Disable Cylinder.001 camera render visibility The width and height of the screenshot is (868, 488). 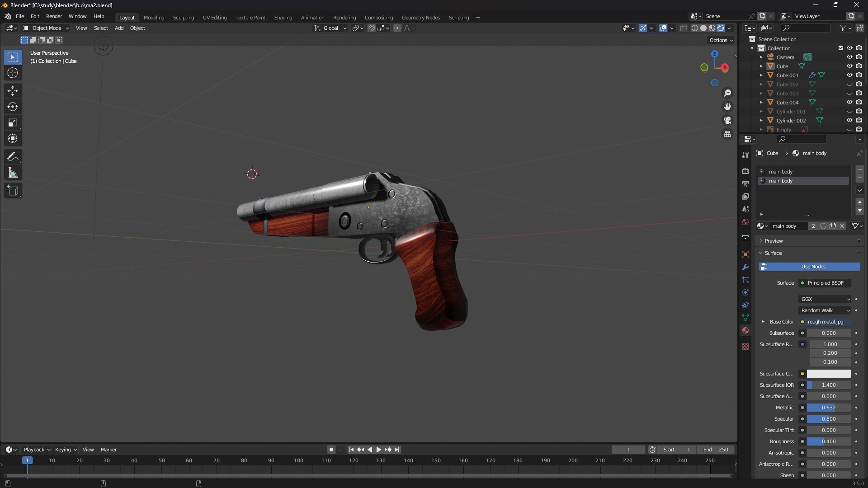point(859,111)
